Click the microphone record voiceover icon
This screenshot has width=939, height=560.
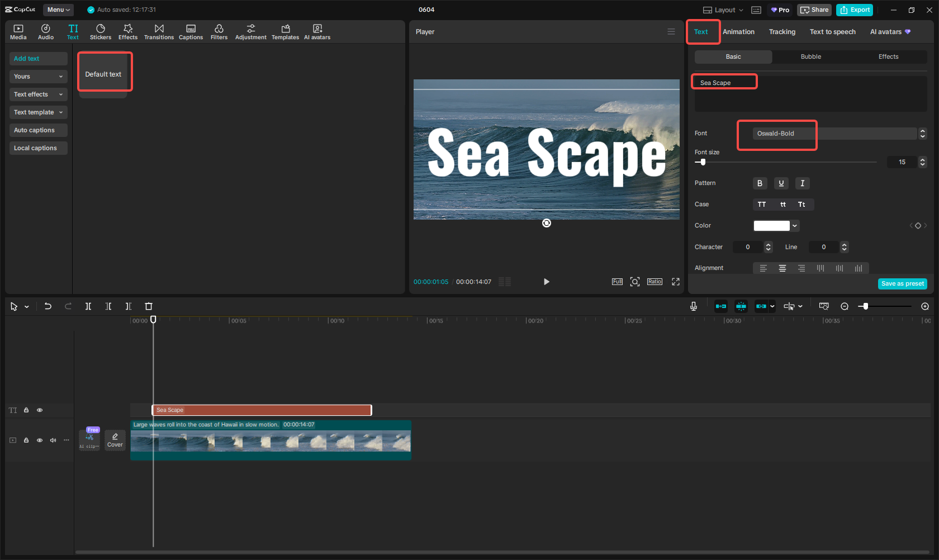click(693, 306)
